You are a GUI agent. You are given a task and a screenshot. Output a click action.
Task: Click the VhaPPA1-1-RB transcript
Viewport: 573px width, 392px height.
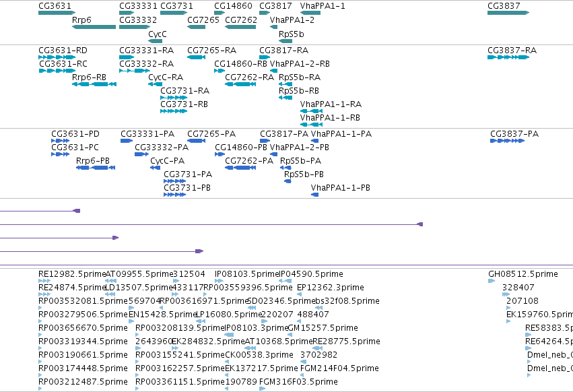pyautogui.click(x=311, y=125)
